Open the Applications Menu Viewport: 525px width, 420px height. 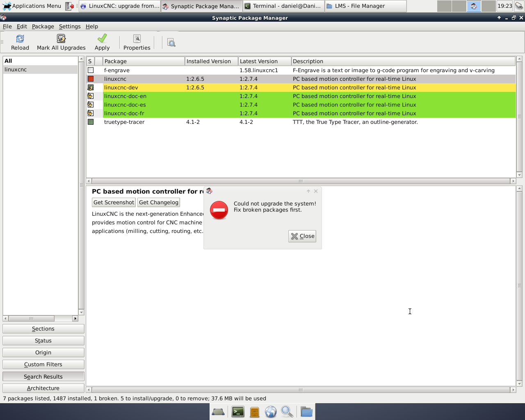point(32,6)
